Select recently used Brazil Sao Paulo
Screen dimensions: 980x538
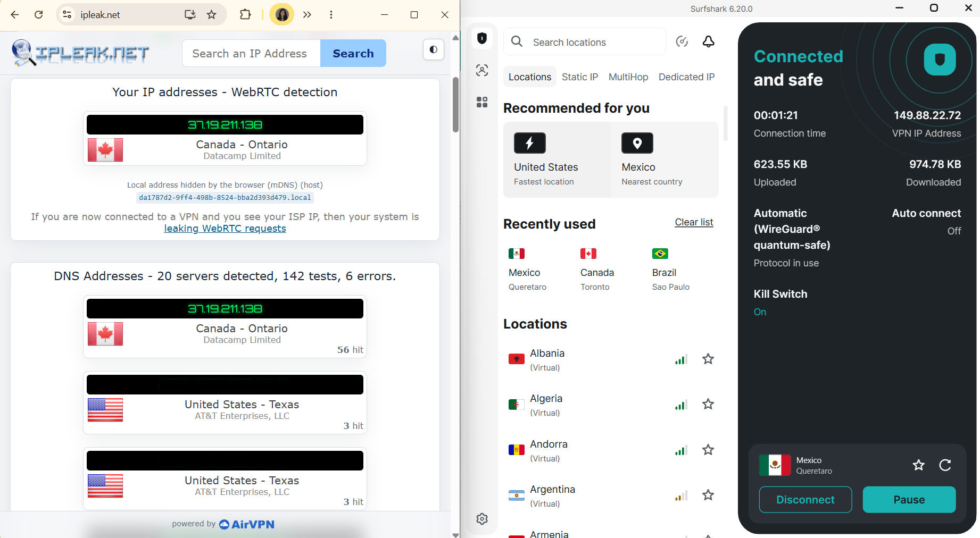(x=670, y=270)
